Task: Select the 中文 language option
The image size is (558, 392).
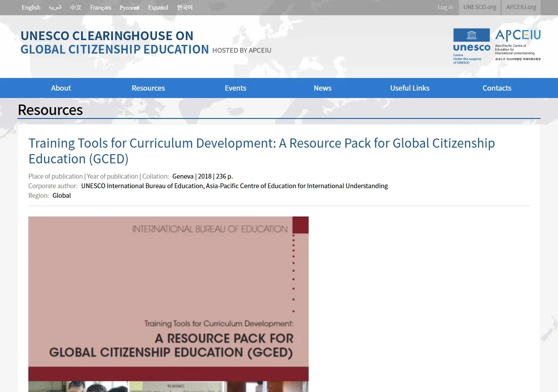Action: click(x=75, y=7)
